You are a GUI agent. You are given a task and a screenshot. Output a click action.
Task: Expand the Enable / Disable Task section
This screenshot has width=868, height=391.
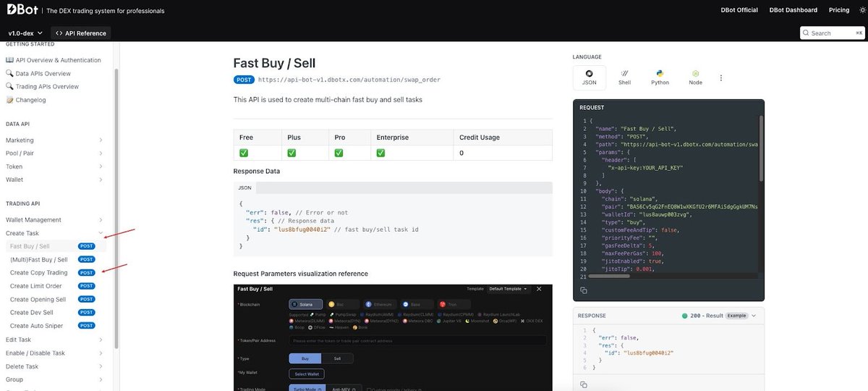pos(54,353)
